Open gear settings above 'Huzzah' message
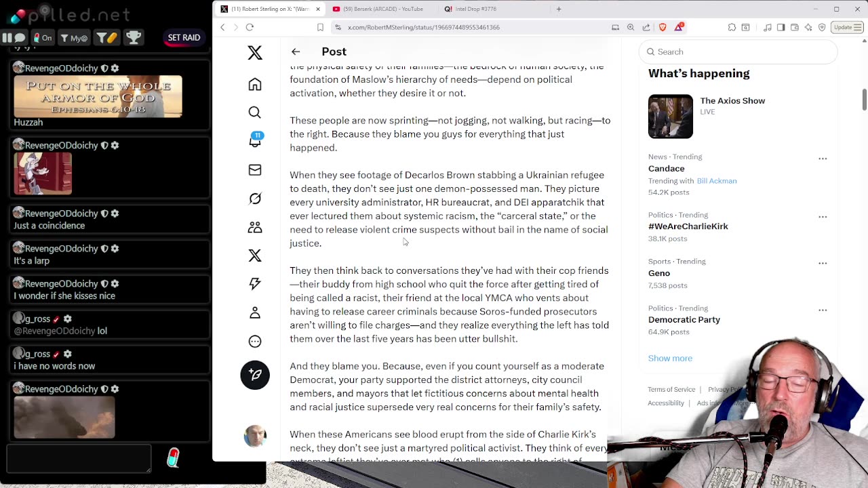Image resolution: width=868 pixels, height=488 pixels. click(x=115, y=68)
